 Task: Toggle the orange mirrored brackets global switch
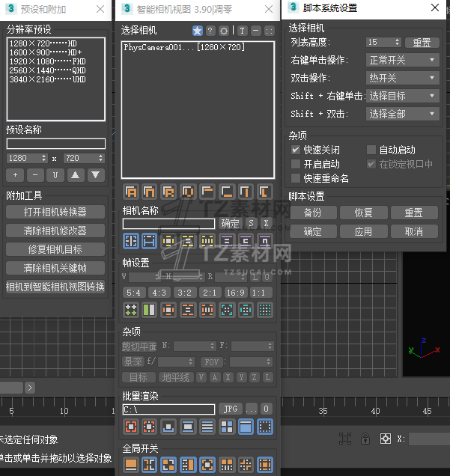(149, 465)
